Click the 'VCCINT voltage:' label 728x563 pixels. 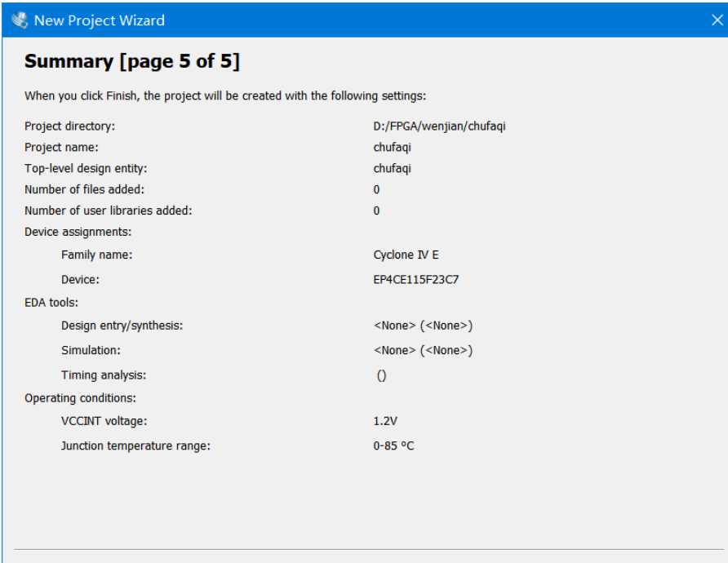pyautogui.click(x=104, y=421)
